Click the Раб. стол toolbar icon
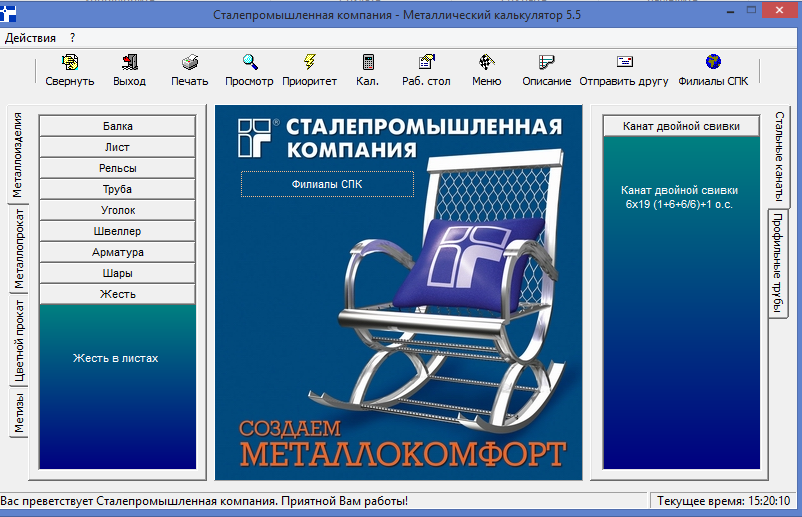 pos(426,62)
